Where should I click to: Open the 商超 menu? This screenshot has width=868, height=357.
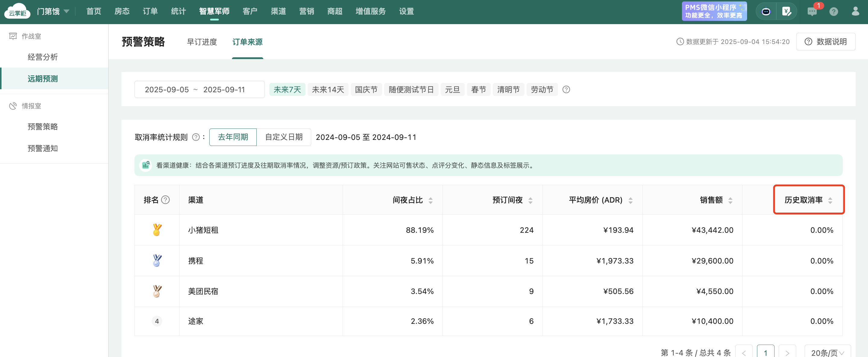click(335, 11)
